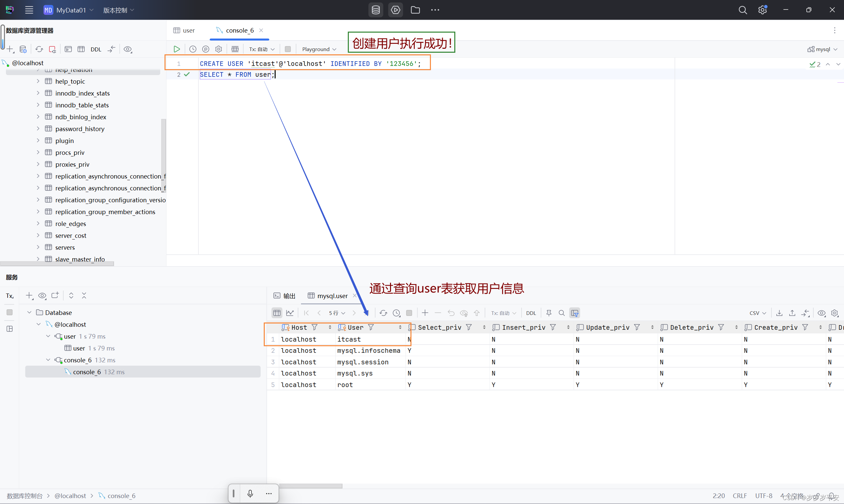Click the jump to source icon in explorer toolbar

(111, 49)
